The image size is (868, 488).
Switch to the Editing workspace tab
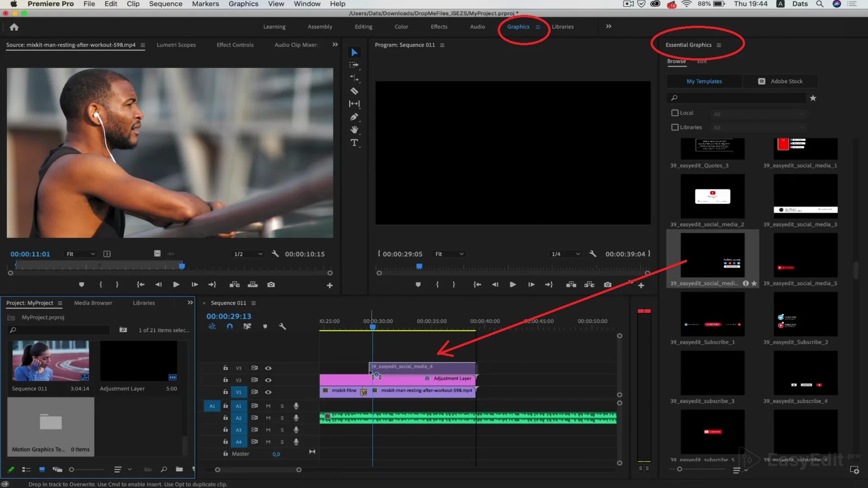tap(363, 27)
